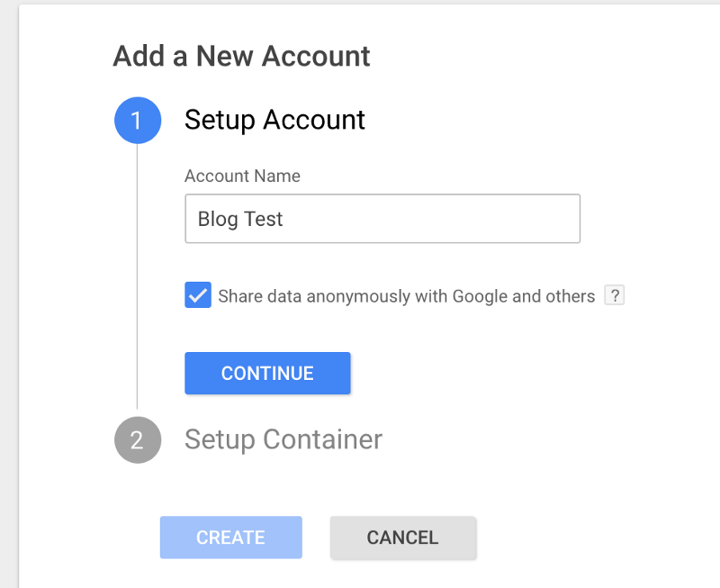720x588 pixels.
Task: Expand the Setup Container step
Action: tap(283, 439)
